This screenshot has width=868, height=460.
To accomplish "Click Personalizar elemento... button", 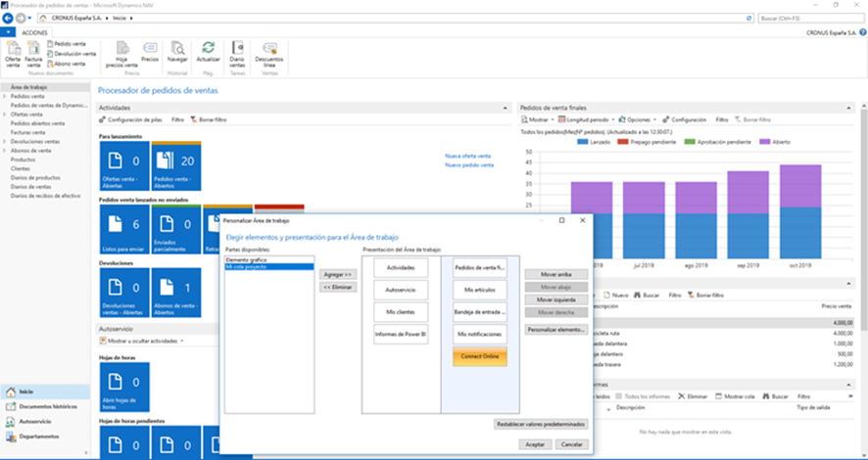I will pos(556,330).
